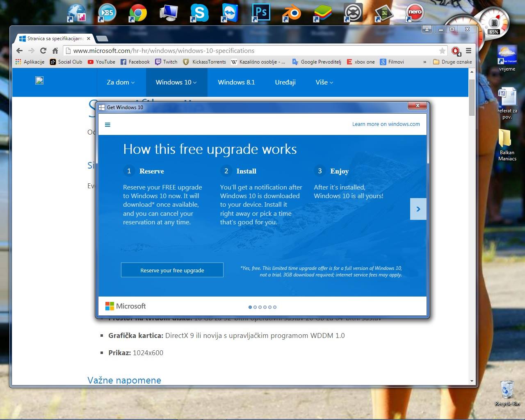Open the red ad-blocker extension icon
Screen dimensions: 525x420
coord(456,51)
